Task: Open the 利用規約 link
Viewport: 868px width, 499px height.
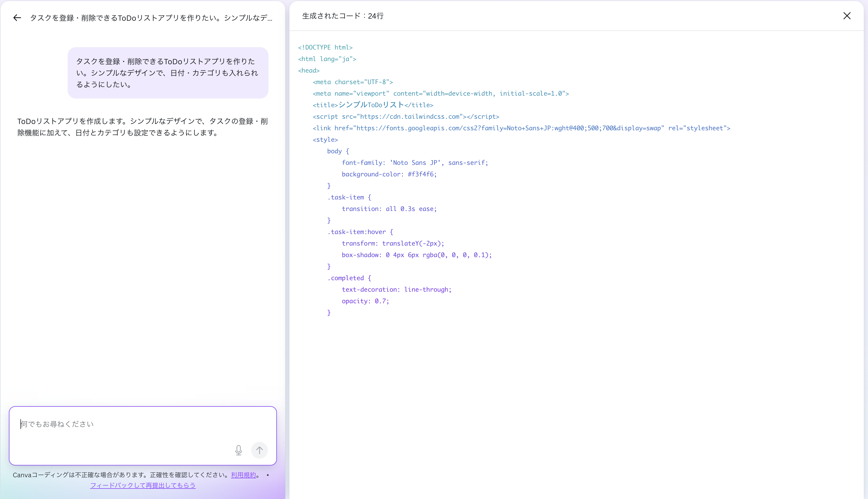Action: coord(243,475)
